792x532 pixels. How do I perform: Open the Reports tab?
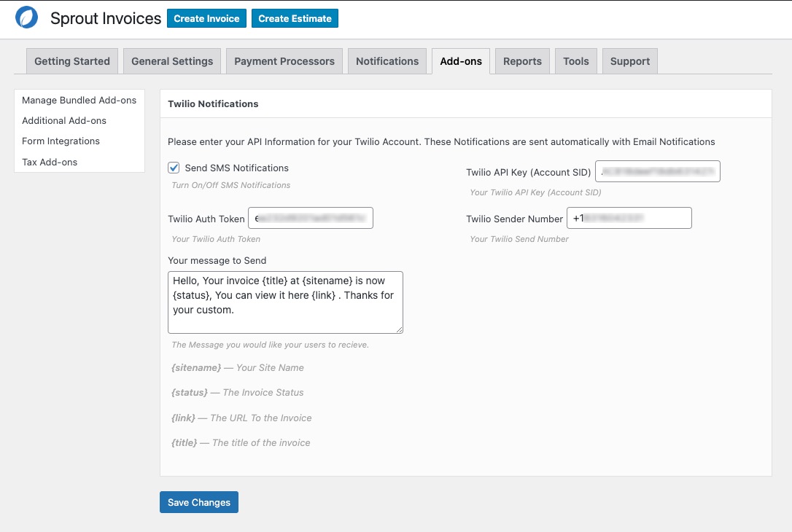tap(522, 61)
